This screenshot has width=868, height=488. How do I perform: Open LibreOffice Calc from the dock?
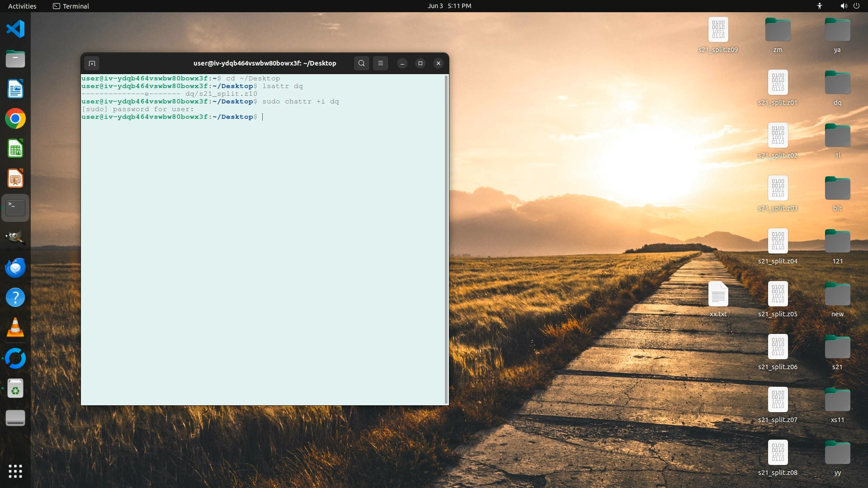[15, 149]
